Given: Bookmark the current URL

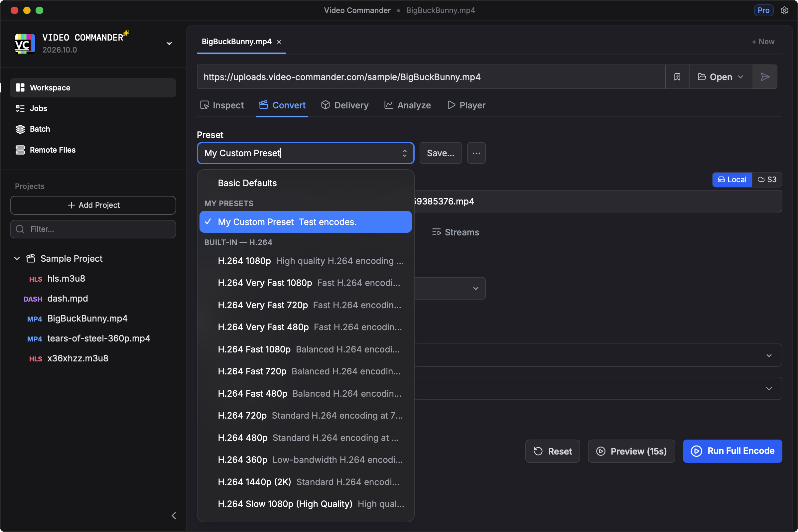Looking at the screenshot, I should [677, 77].
